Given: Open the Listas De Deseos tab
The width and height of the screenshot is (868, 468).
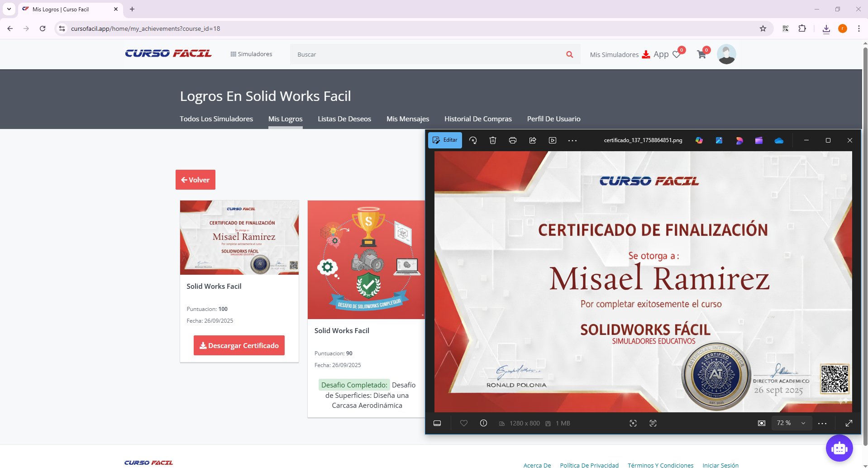Looking at the screenshot, I should coord(344,119).
